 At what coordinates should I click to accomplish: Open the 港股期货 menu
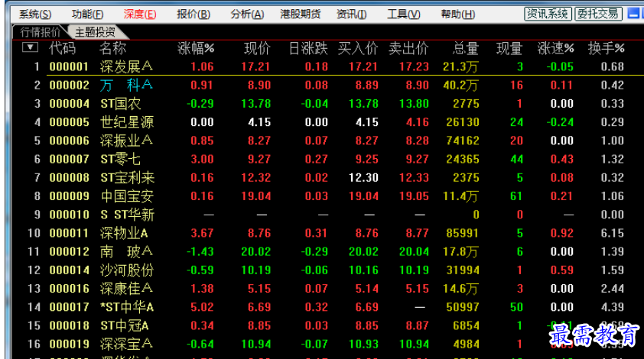click(x=301, y=15)
